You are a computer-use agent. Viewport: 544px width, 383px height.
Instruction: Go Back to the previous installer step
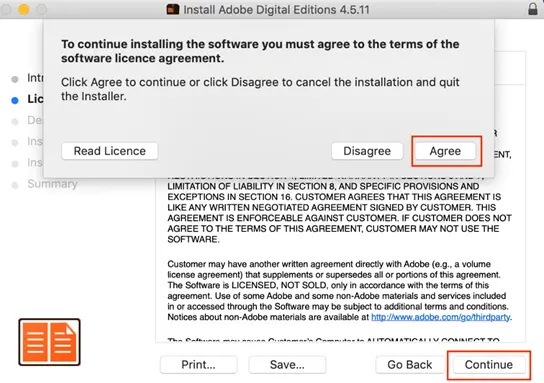(x=410, y=365)
